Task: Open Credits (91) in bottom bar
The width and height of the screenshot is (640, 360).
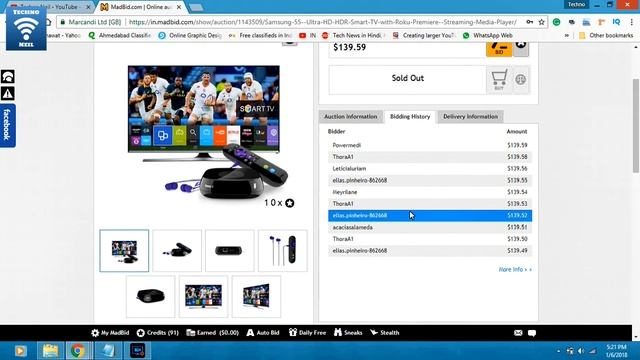Action: [x=158, y=333]
